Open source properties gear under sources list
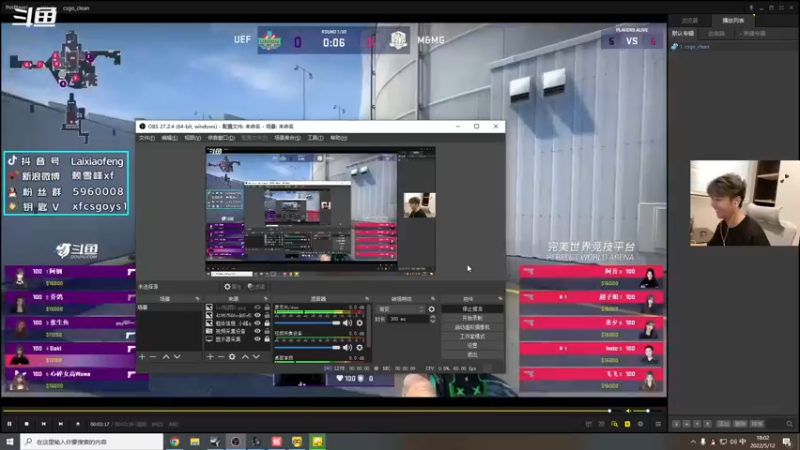Viewport: 800px width, 450px height. pyautogui.click(x=232, y=357)
